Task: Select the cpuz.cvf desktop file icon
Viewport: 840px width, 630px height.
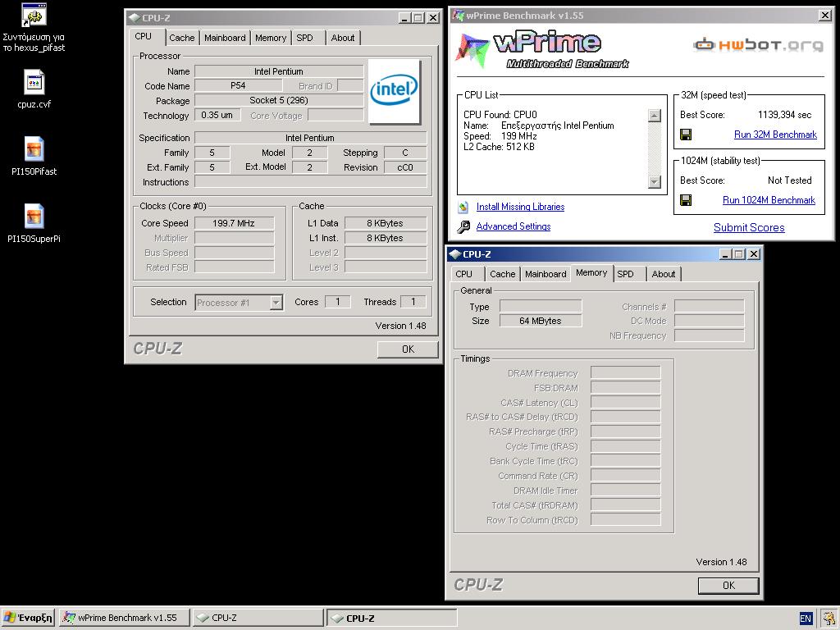Action: (x=34, y=83)
